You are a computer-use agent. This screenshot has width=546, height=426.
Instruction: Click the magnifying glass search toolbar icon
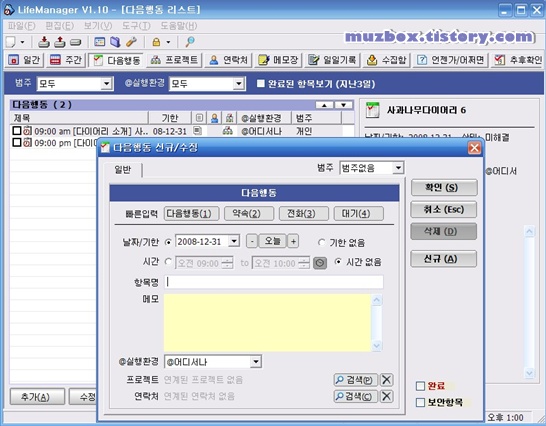(x=190, y=42)
